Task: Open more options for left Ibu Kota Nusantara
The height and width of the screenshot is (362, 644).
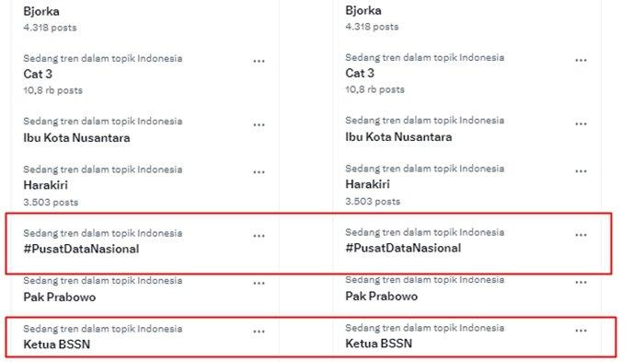Action: pyautogui.click(x=259, y=125)
